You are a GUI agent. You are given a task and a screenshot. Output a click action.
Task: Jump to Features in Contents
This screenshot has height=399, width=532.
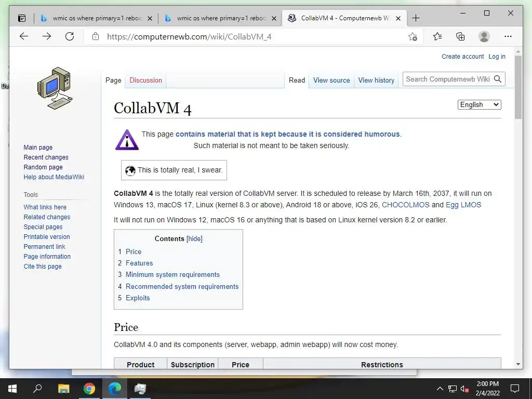click(x=139, y=263)
